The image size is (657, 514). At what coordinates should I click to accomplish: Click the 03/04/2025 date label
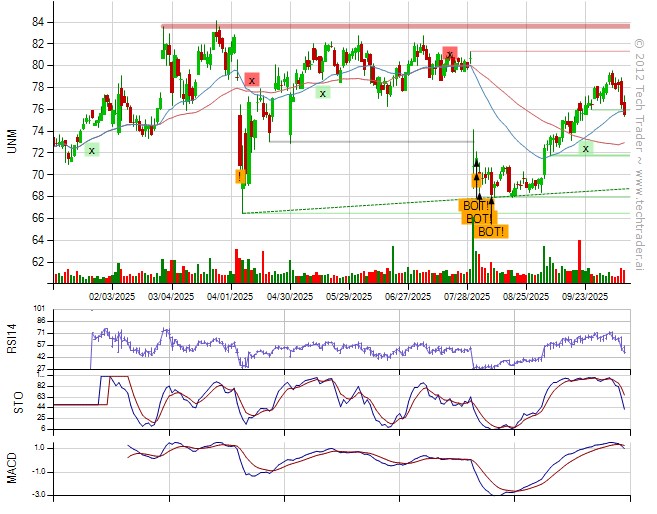point(171,296)
